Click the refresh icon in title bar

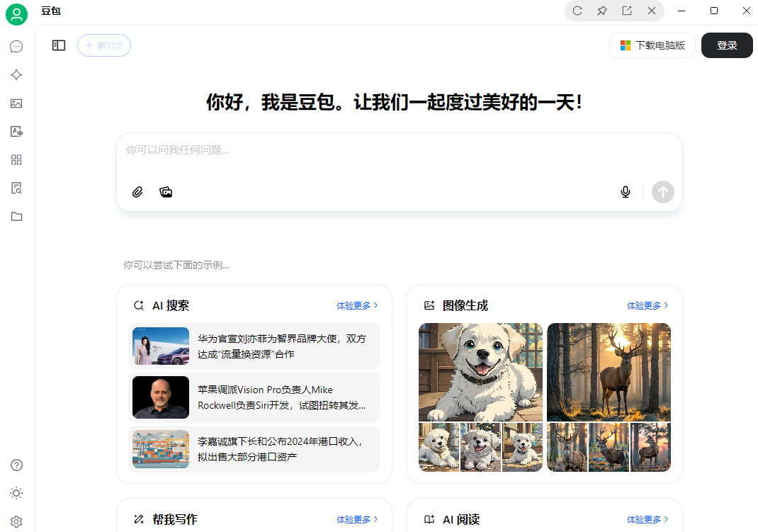point(577,11)
